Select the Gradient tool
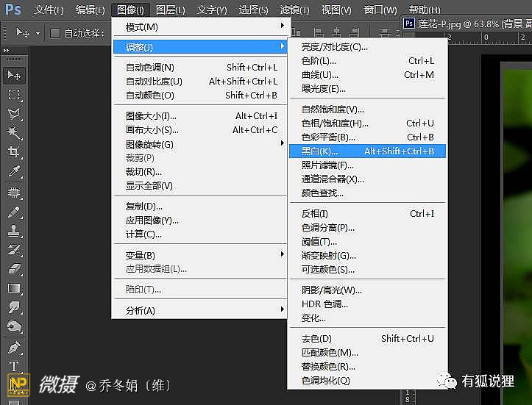This screenshot has width=532, height=405. coord(13,288)
